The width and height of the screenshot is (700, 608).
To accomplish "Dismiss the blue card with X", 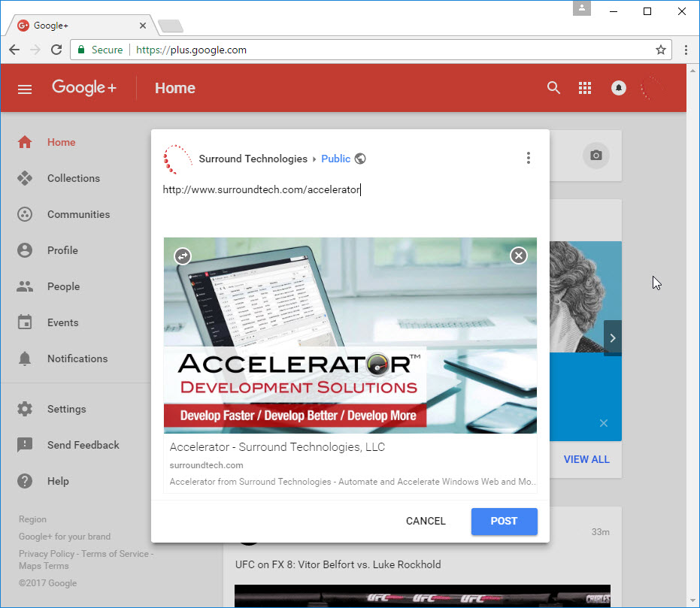I will (x=604, y=423).
